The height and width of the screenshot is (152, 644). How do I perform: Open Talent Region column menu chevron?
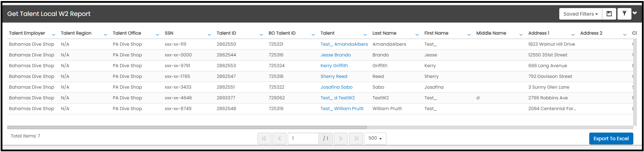pos(105,35)
